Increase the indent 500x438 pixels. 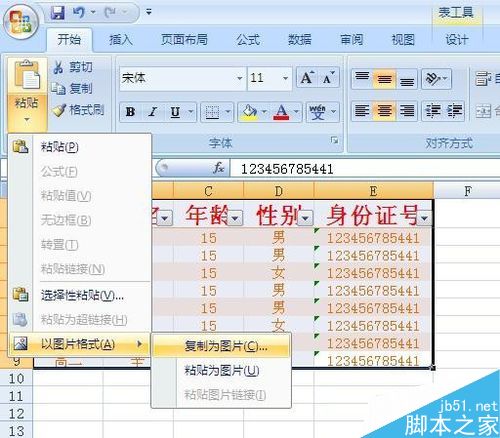click(454, 111)
